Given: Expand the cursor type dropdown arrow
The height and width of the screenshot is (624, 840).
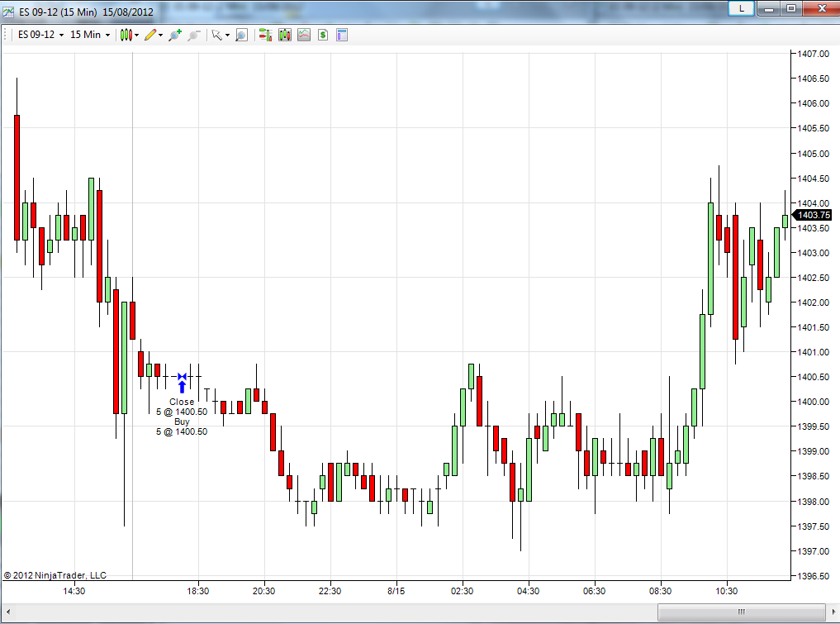Looking at the screenshot, I should (227, 36).
